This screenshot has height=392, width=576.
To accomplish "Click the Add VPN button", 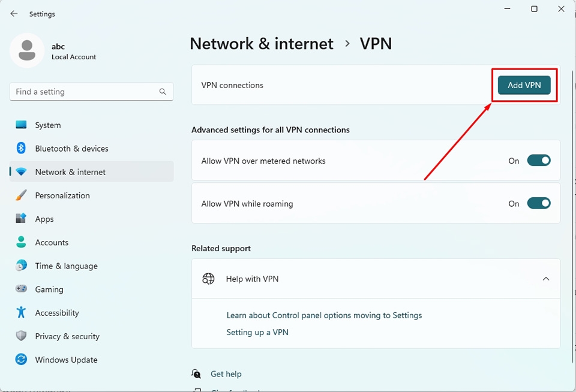I will tap(524, 85).
